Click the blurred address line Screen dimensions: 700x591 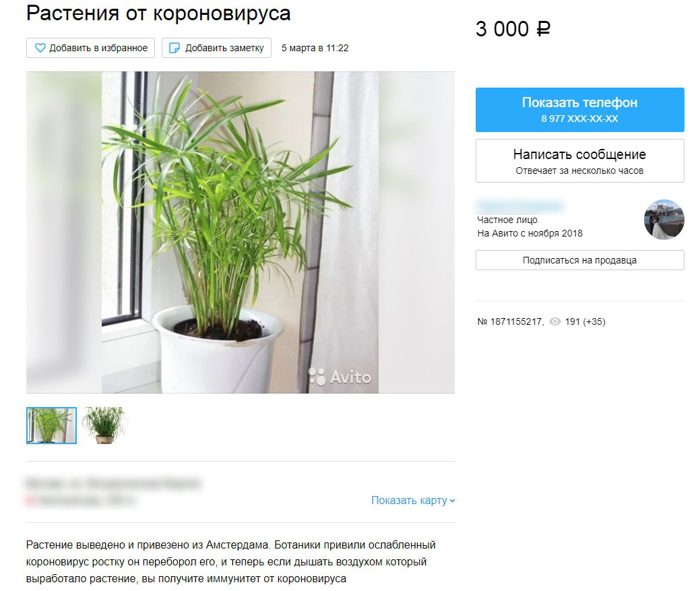(113, 483)
